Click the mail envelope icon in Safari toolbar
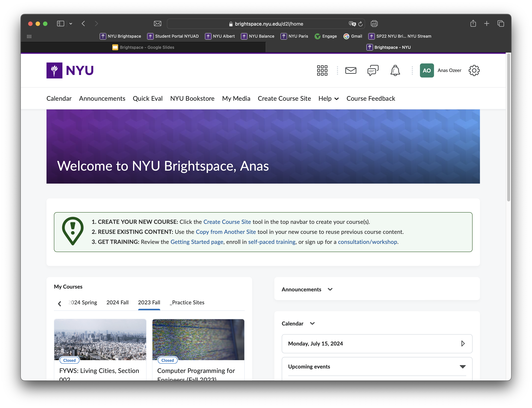The width and height of the screenshot is (532, 408). pyautogui.click(x=157, y=24)
